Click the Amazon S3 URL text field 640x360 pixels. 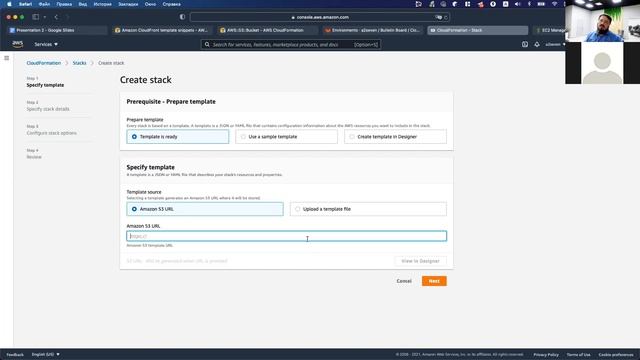pyautogui.click(x=287, y=236)
